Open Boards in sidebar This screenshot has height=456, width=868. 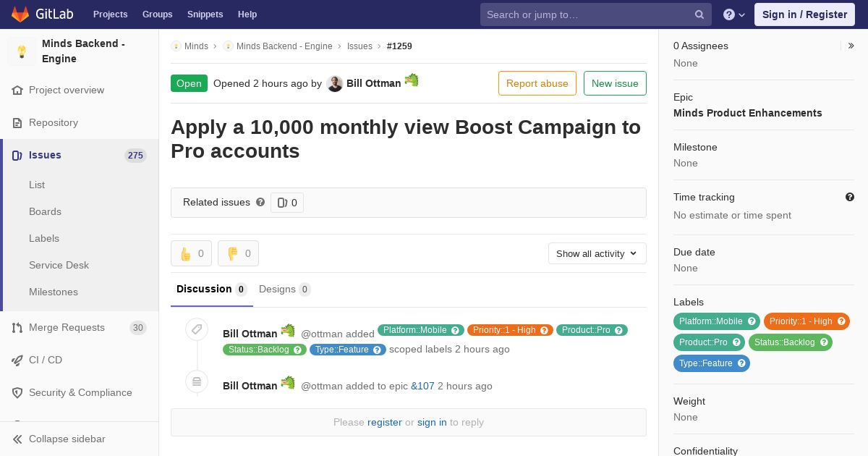(x=45, y=212)
